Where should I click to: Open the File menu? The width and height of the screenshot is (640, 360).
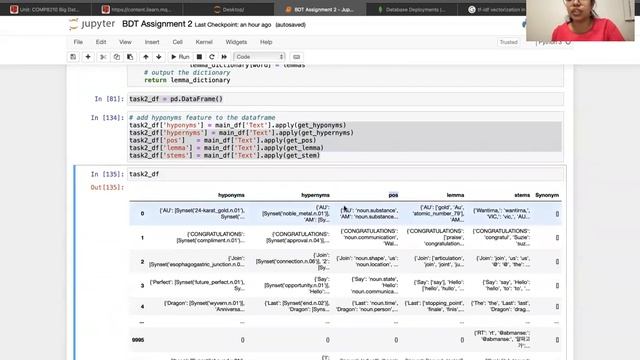pyautogui.click(x=78, y=42)
